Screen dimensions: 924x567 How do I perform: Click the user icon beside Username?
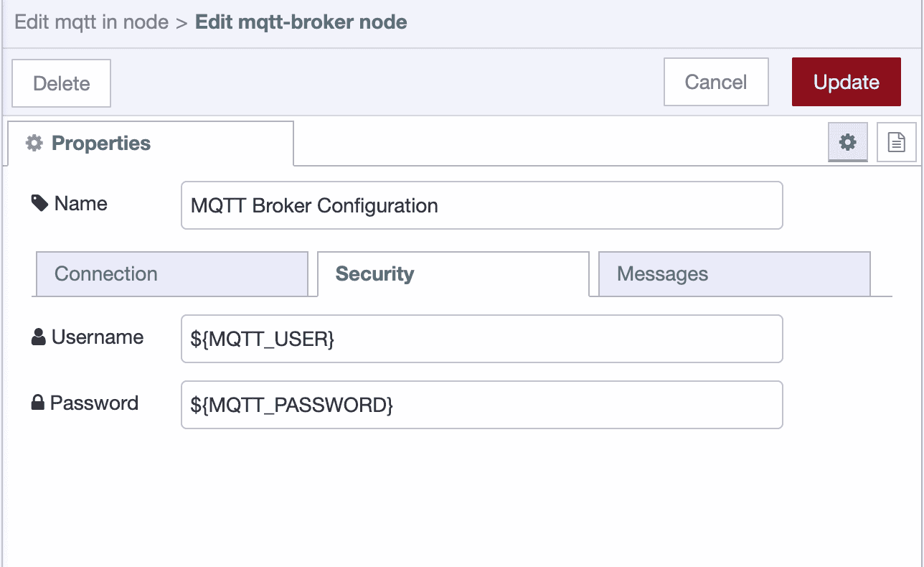click(39, 337)
